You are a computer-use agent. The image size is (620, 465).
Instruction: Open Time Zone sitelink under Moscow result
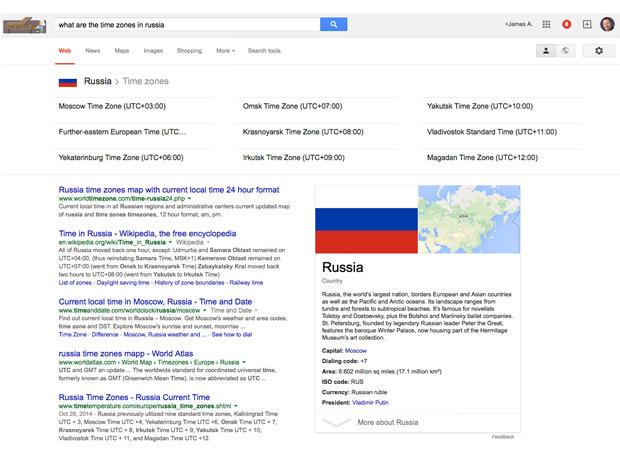[x=73, y=335]
